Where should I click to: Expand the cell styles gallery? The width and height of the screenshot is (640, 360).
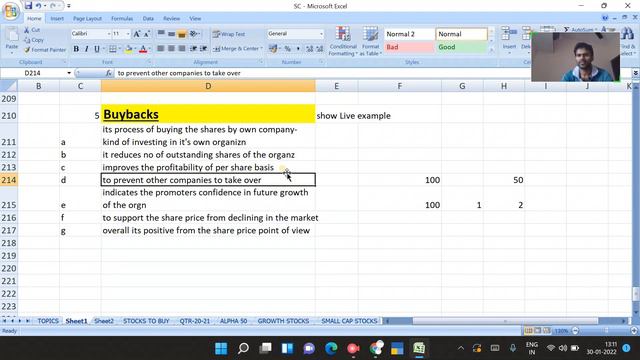click(491, 50)
